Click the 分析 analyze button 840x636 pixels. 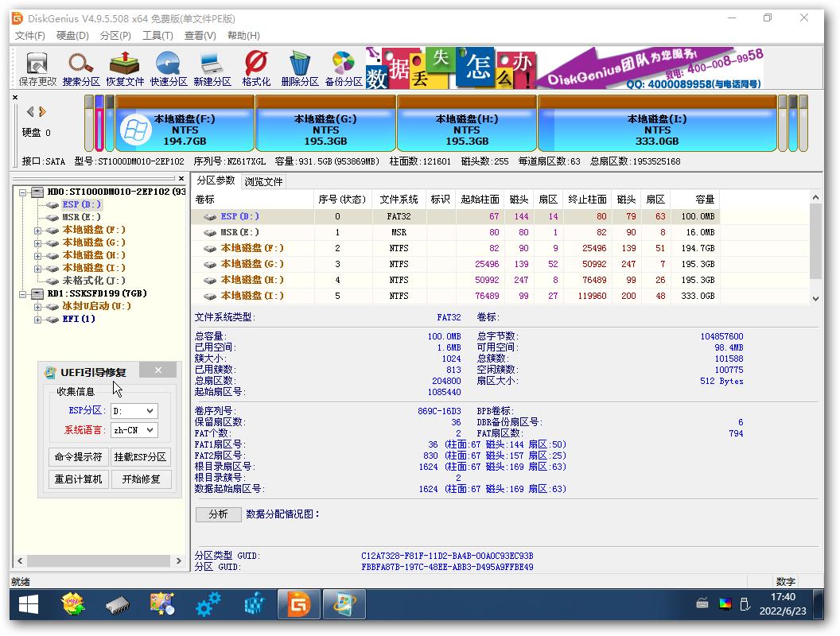[x=218, y=514]
